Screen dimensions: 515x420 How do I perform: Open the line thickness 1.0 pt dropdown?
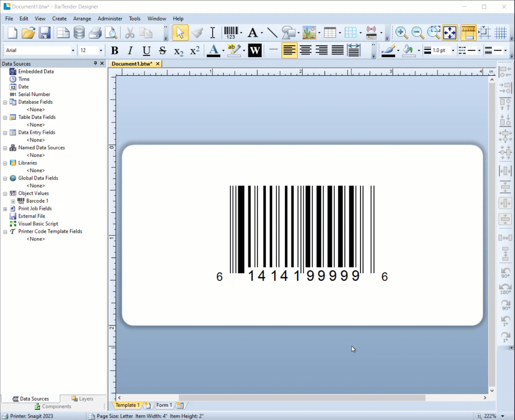[x=453, y=50]
